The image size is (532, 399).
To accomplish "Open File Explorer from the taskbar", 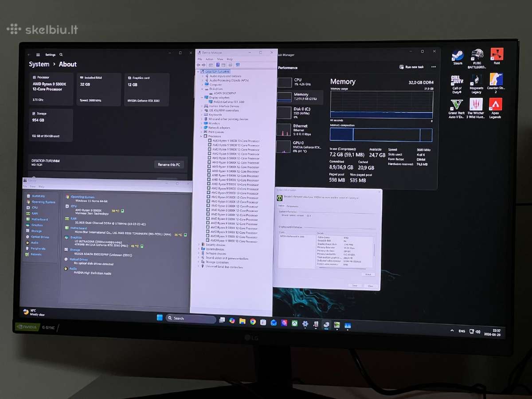I will click(243, 321).
